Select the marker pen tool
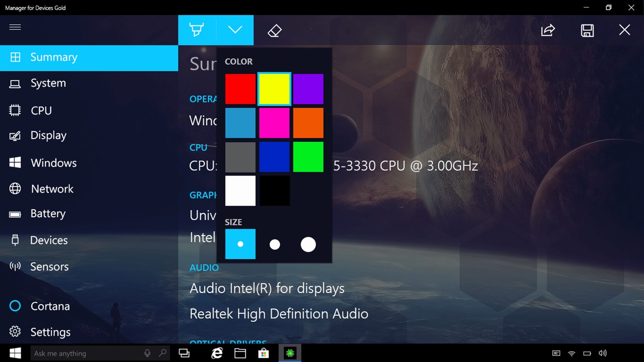 tap(197, 29)
